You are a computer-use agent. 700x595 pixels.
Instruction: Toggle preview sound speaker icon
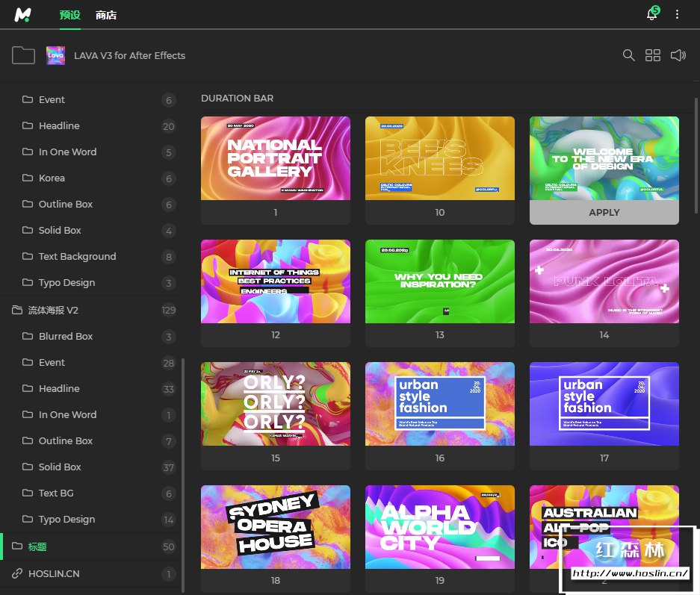coord(678,55)
